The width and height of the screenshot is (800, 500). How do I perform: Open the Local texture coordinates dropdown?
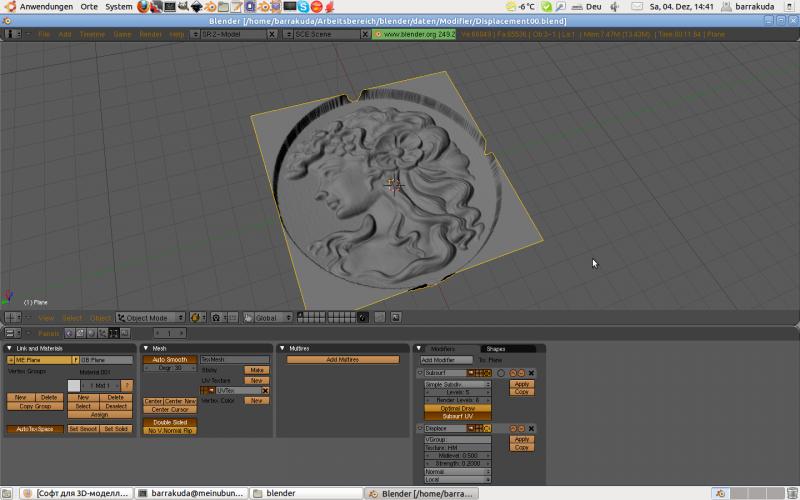pyautogui.click(x=458, y=480)
